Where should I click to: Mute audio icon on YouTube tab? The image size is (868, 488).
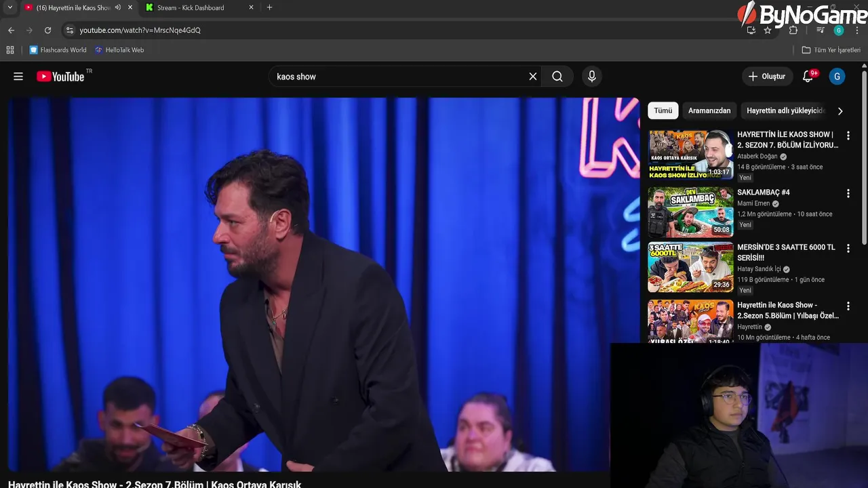click(118, 7)
